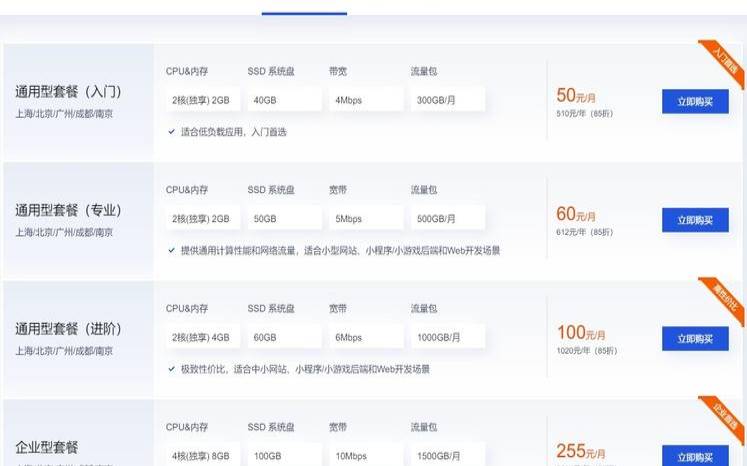
Task: Select the 6Mbps bandwidth box
Action: click(366, 337)
